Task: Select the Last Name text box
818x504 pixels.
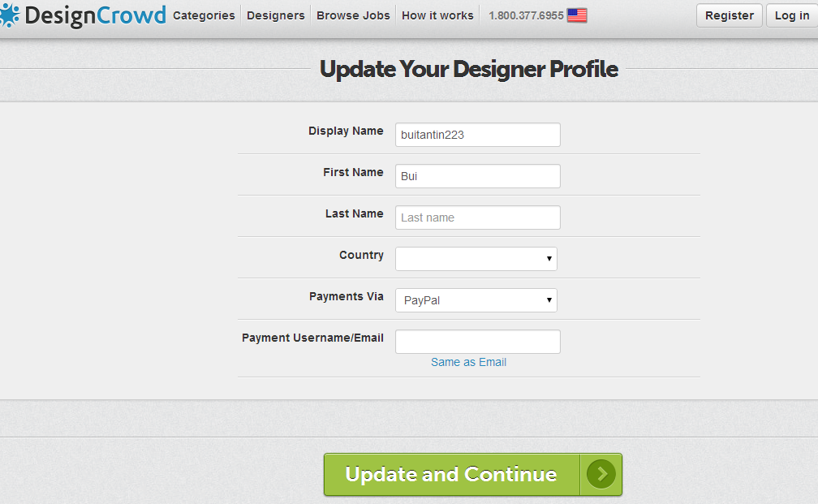Action: click(477, 218)
